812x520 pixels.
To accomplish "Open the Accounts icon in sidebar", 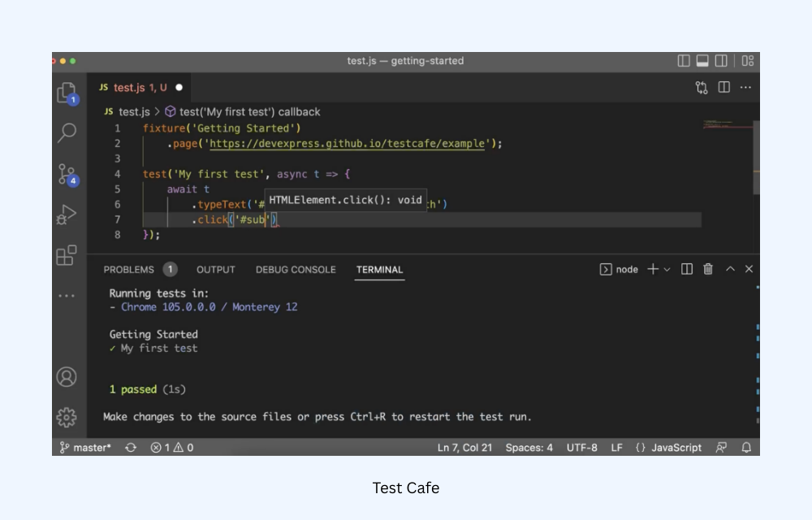I will click(x=68, y=377).
